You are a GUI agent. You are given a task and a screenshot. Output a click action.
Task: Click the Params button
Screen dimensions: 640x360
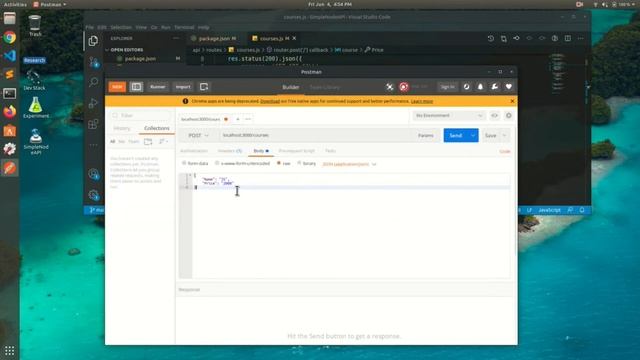(x=426, y=135)
